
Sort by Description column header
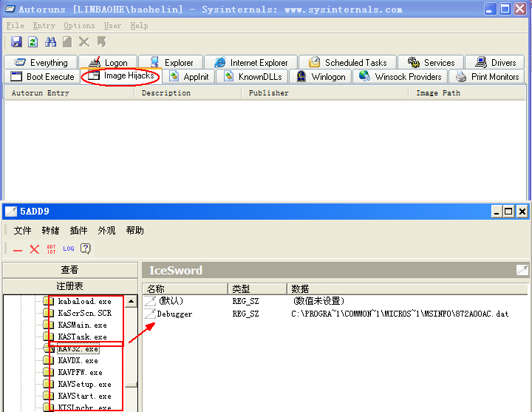188,92
